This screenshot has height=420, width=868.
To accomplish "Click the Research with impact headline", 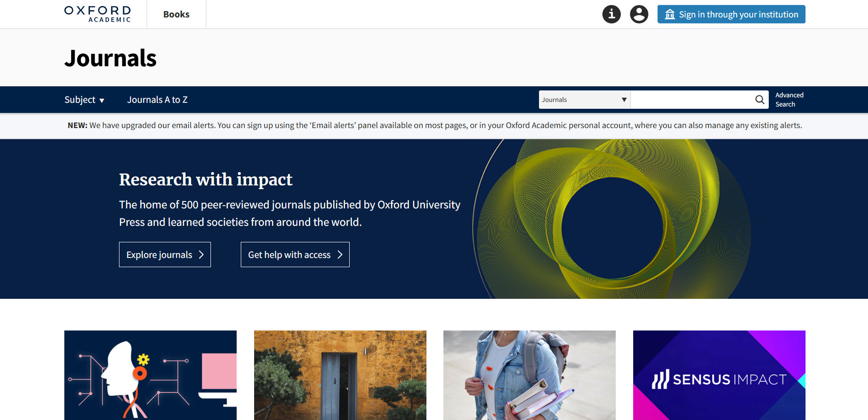I will tap(205, 179).
